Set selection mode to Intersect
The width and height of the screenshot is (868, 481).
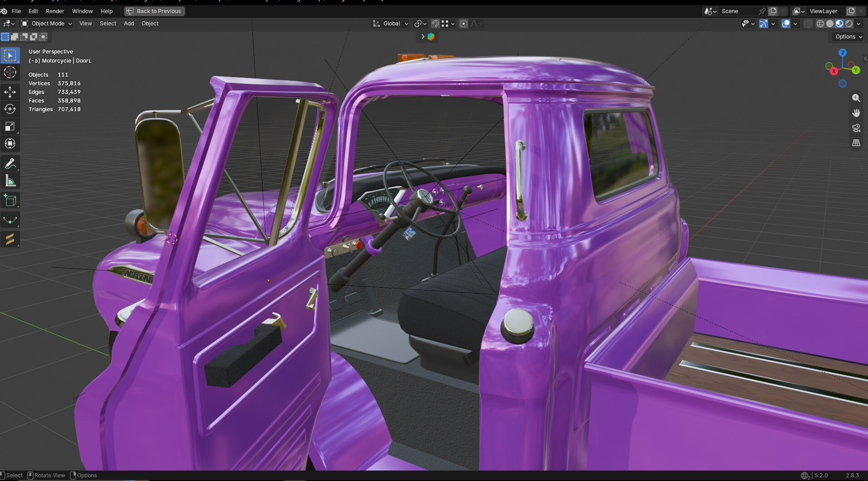(x=43, y=37)
